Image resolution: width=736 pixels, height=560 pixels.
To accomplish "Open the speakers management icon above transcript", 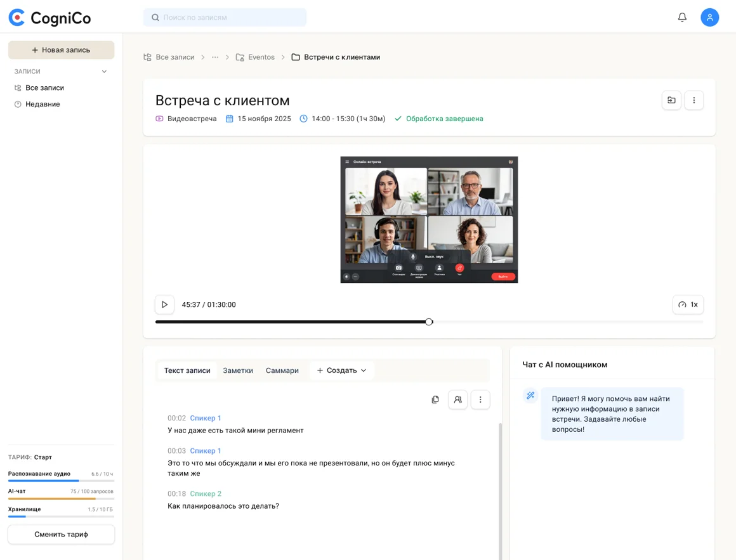I will (x=458, y=400).
